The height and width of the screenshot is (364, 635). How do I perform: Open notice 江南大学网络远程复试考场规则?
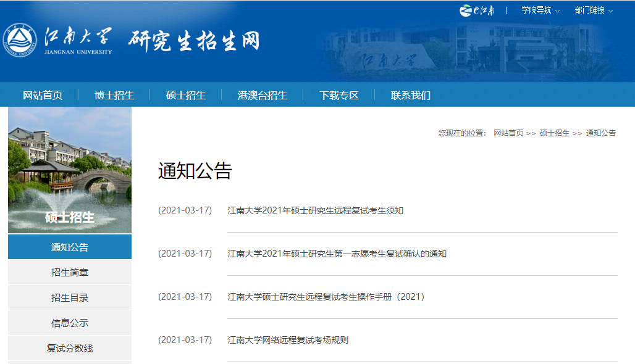pos(288,340)
